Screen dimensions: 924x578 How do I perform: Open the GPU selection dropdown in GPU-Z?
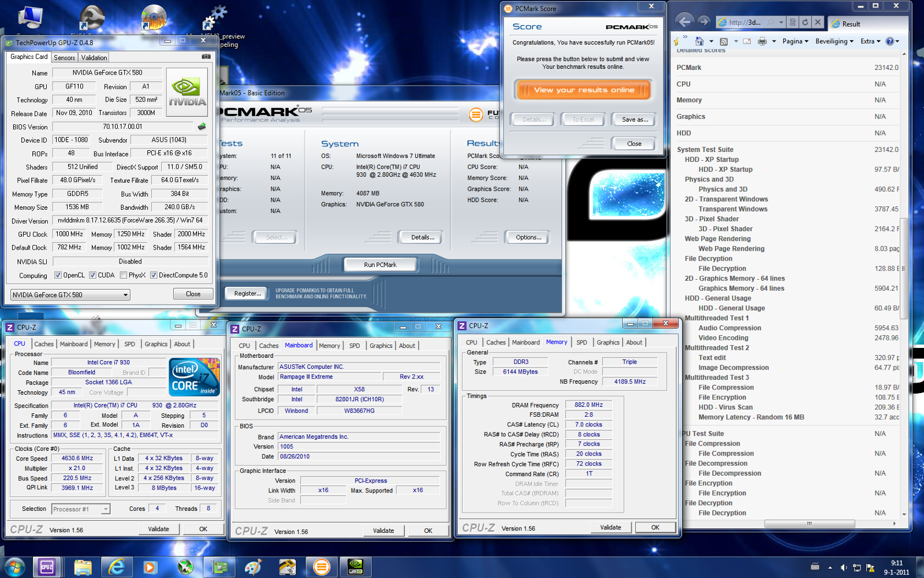[70, 295]
